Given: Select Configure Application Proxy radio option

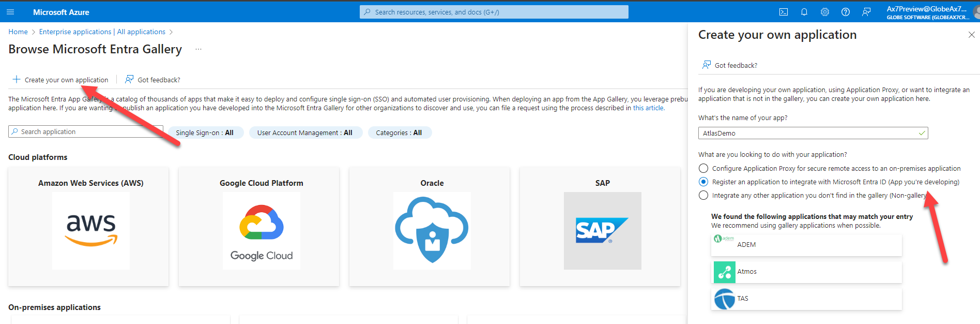Looking at the screenshot, I should 703,168.
